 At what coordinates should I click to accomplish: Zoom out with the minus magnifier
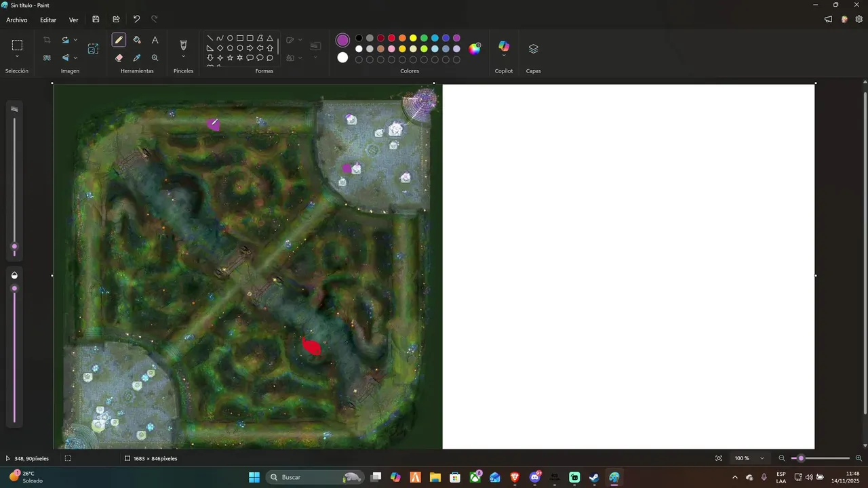click(782, 458)
